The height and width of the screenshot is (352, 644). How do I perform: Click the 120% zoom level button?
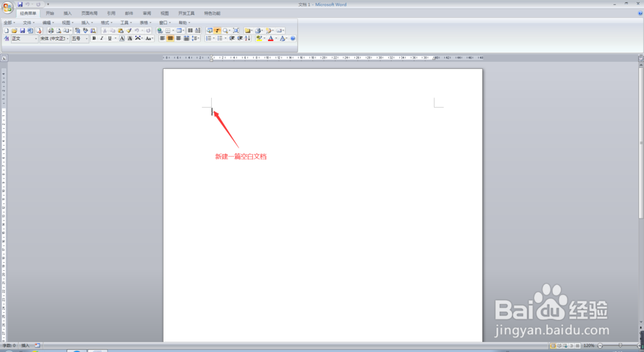click(589, 346)
